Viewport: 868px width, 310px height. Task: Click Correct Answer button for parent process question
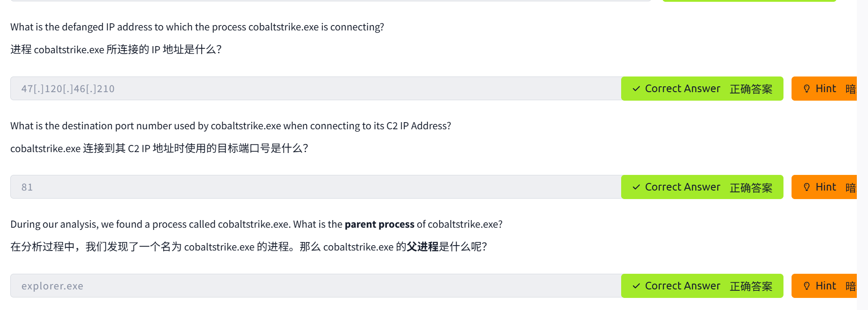pyautogui.click(x=702, y=286)
